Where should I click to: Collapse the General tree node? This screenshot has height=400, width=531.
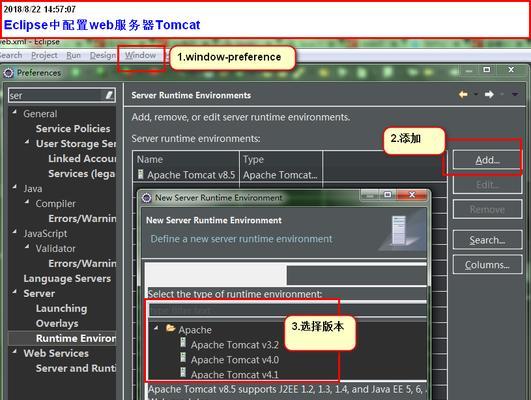point(15,112)
